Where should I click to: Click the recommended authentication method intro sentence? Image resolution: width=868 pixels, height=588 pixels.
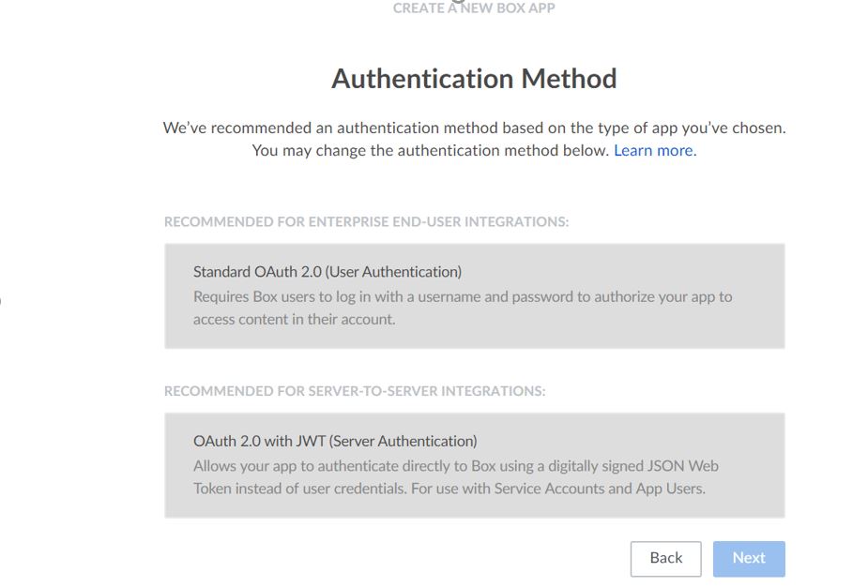(x=474, y=128)
